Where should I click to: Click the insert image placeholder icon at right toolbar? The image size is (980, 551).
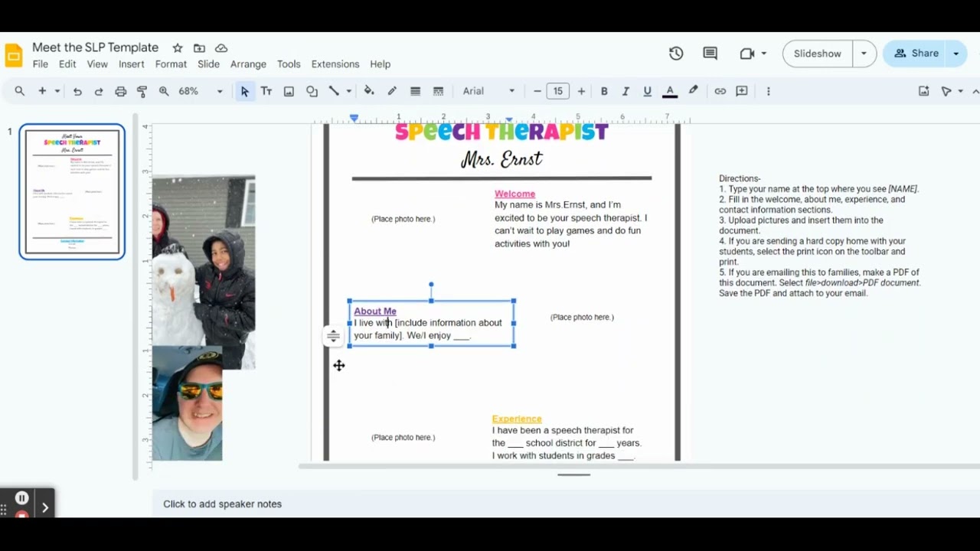click(x=924, y=91)
